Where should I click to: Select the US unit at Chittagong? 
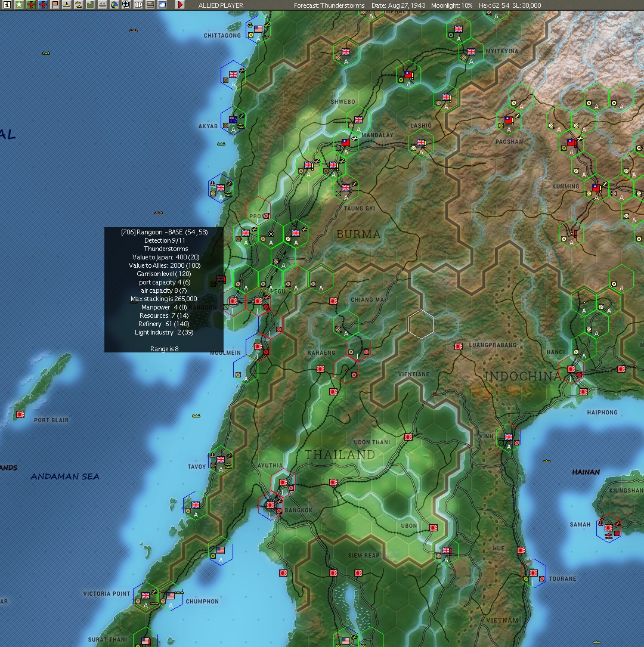click(x=258, y=29)
